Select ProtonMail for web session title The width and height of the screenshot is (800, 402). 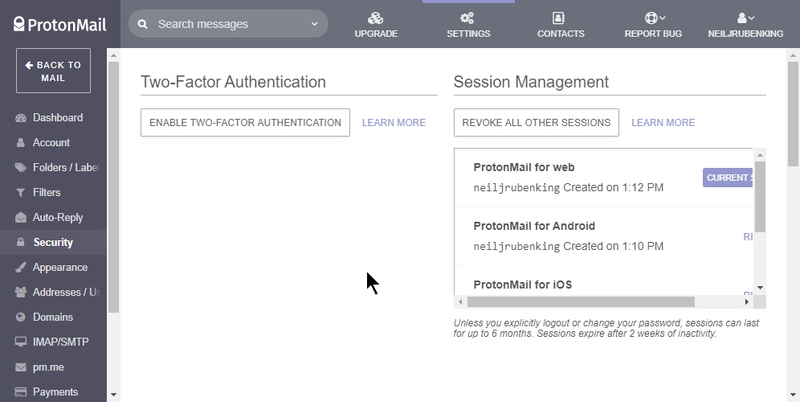point(524,167)
